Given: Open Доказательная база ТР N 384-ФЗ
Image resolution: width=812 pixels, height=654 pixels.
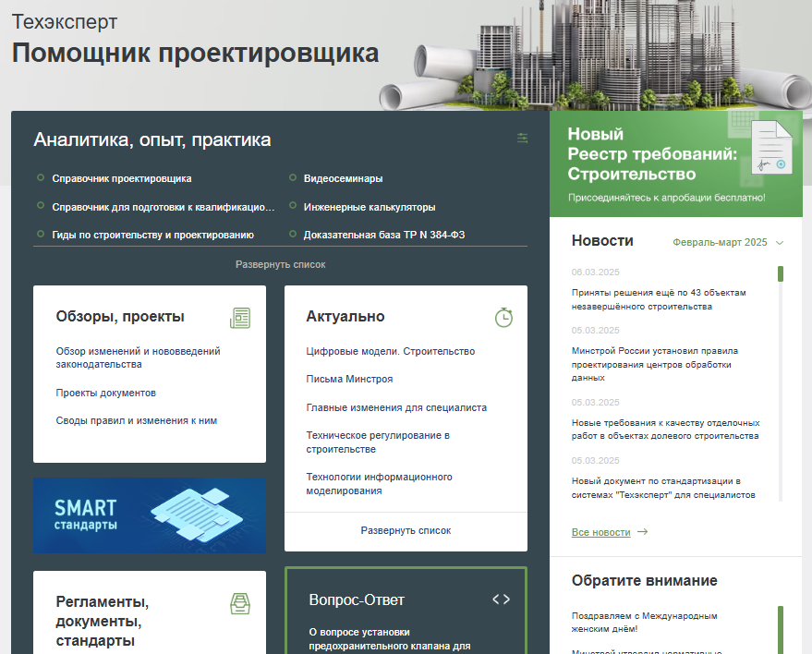Looking at the screenshot, I should coord(384,235).
